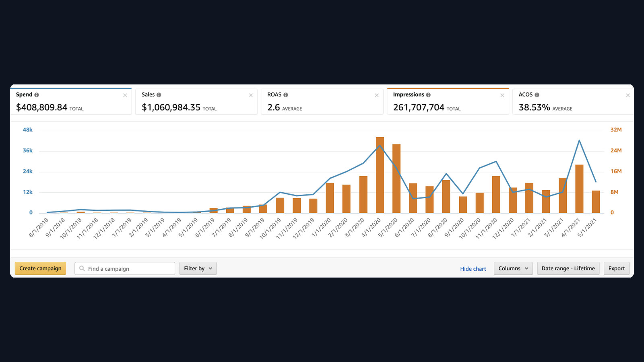Click the info icon next to ACOS
The width and height of the screenshot is (644, 362).
pyautogui.click(x=537, y=95)
